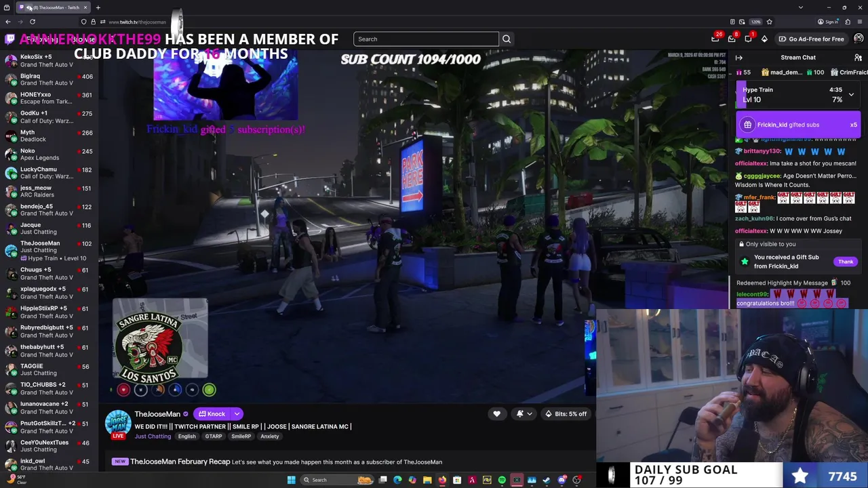Click the Get Bits diamond icon

pyautogui.click(x=764, y=39)
